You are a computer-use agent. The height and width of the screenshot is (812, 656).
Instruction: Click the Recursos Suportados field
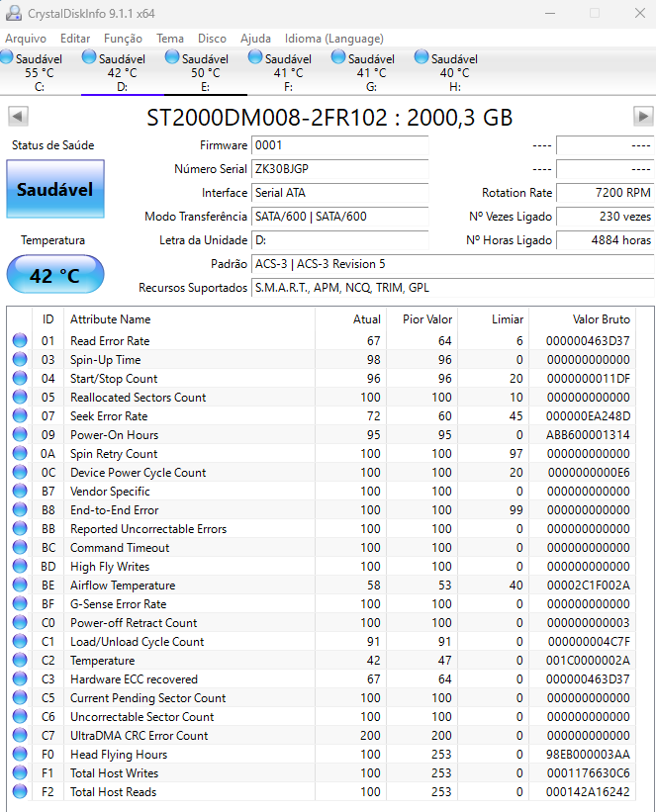[452, 288]
